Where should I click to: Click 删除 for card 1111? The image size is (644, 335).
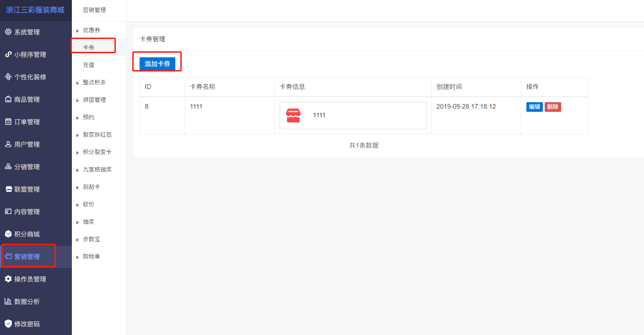(x=553, y=107)
